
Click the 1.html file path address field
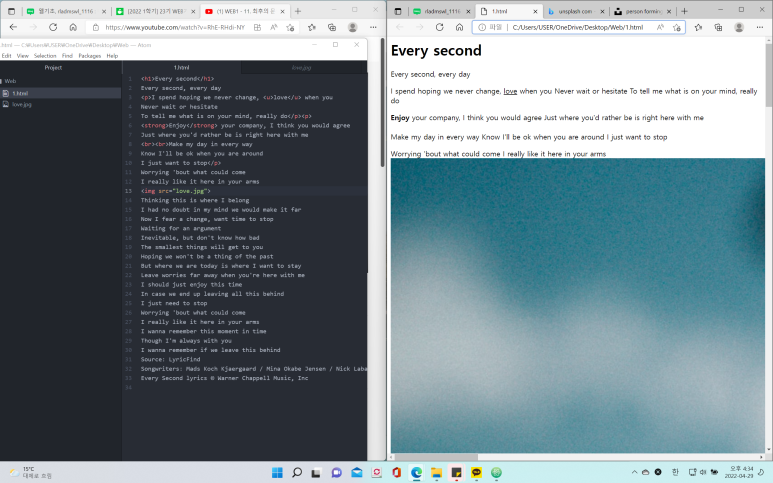[578, 28]
